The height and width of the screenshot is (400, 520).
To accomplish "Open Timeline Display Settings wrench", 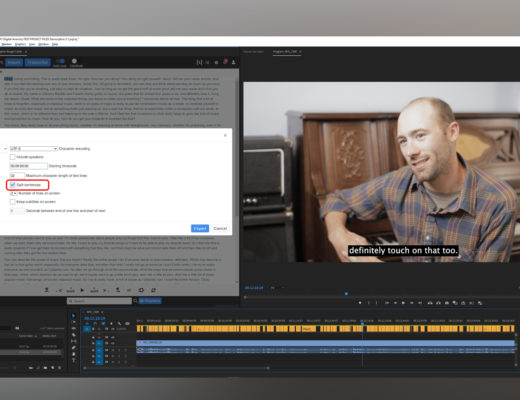I will pos(119,324).
